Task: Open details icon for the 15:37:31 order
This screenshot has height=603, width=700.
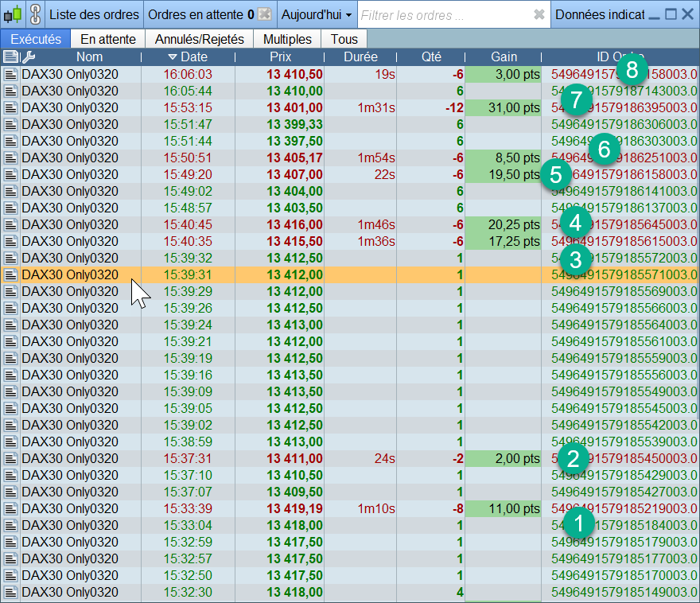Action: point(10,458)
